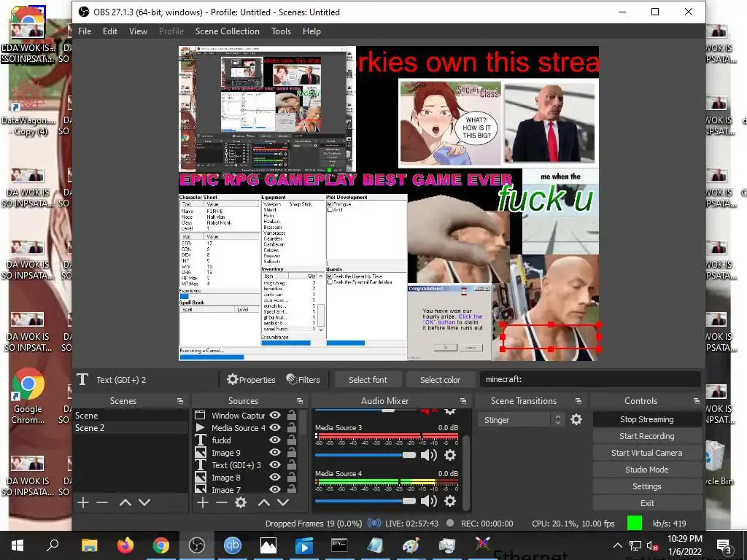Open the View menu
The height and width of the screenshot is (560, 747).
[138, 31]
